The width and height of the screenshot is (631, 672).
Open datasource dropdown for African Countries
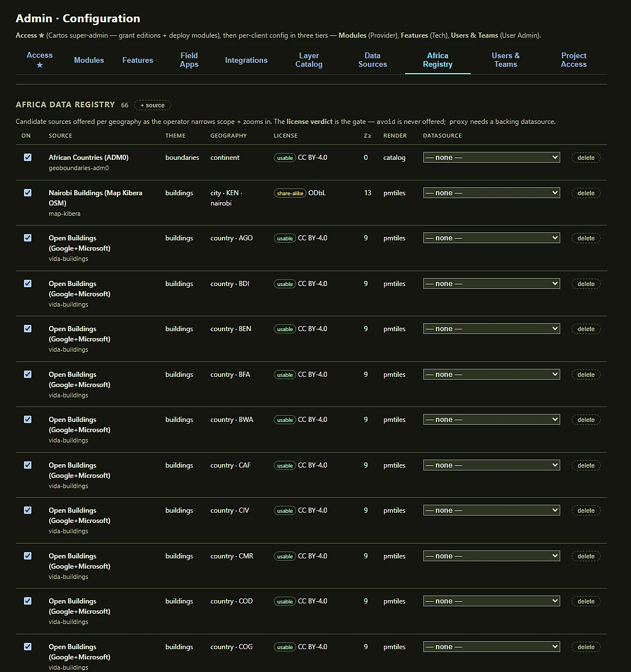491,157
